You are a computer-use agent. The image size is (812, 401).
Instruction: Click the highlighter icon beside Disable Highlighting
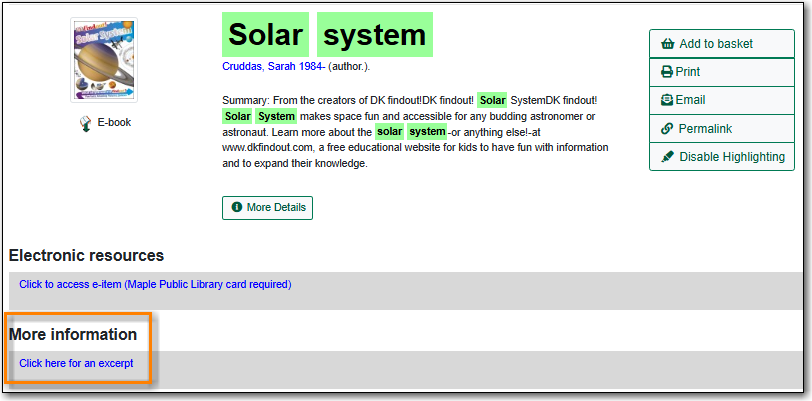(668, 156)
